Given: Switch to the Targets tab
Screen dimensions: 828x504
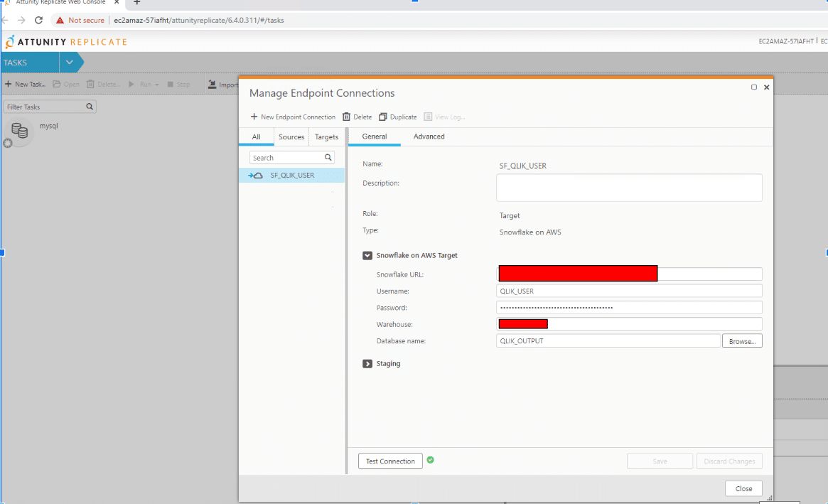Looking at the screenshot, I should (x=326, y=136).
